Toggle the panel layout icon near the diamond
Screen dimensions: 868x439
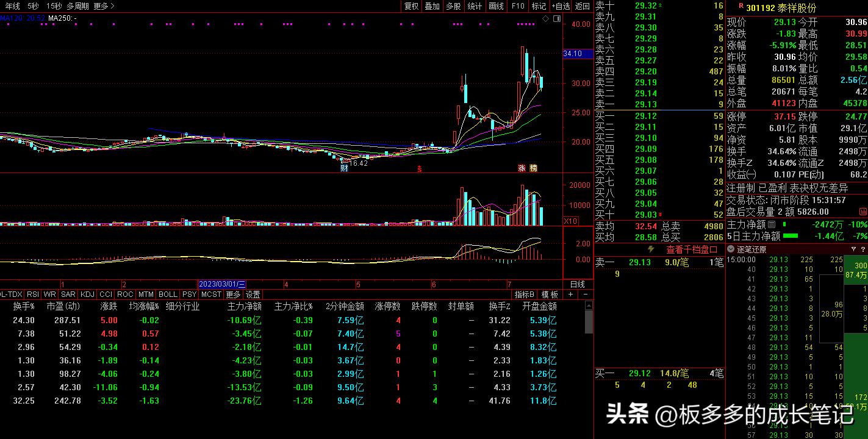[557, 18]
